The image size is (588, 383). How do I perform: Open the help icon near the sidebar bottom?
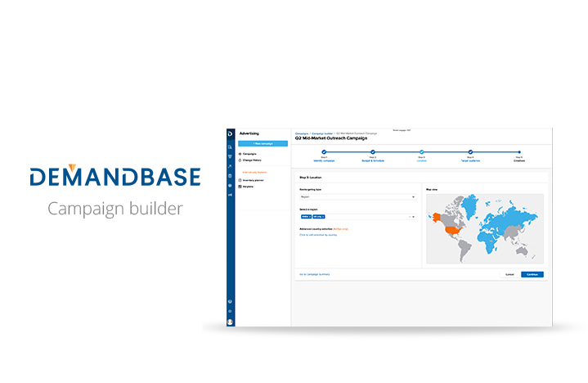[x=230, y=302]
